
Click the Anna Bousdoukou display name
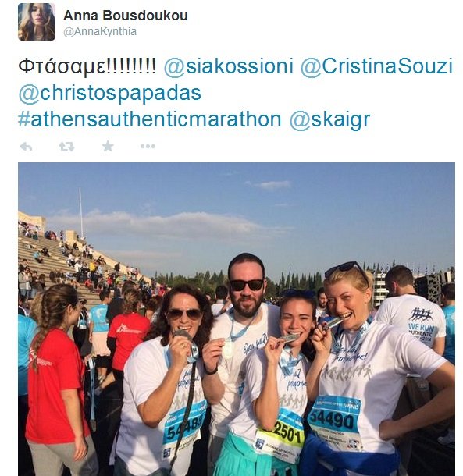click(126, 16)
